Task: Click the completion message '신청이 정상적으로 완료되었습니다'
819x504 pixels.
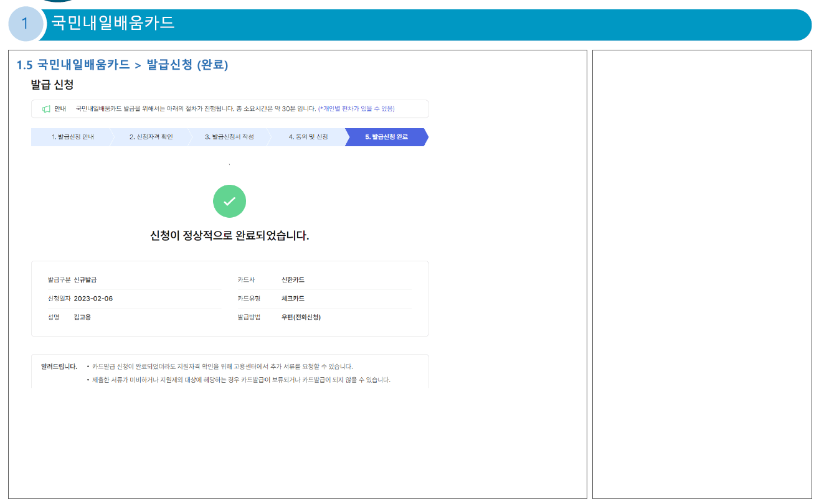Action: point(229,236)
